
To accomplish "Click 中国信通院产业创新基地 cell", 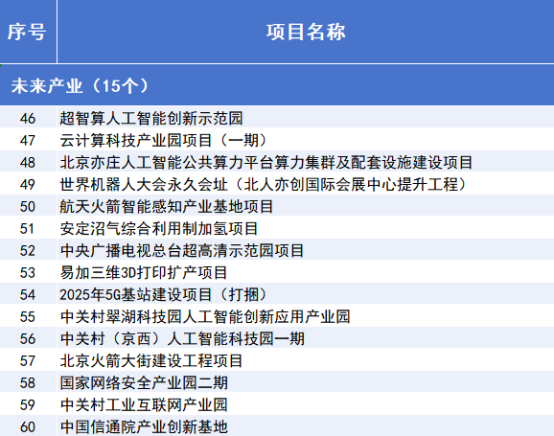I will pyautogui.click(x=306, y=426).
